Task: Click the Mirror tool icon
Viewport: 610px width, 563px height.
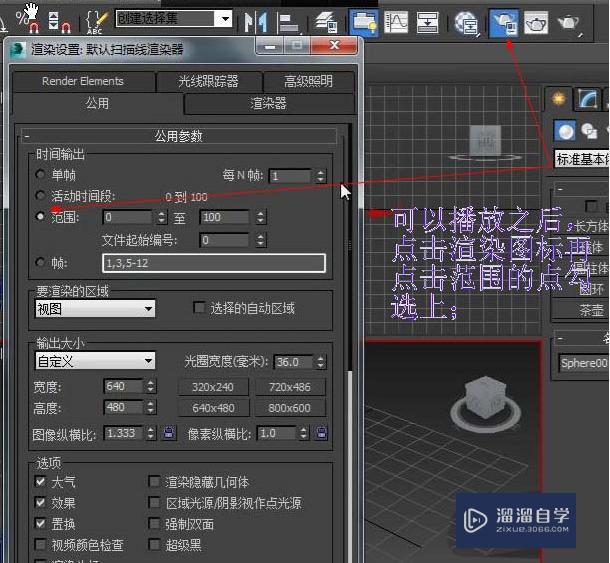Action: [256, 22]
